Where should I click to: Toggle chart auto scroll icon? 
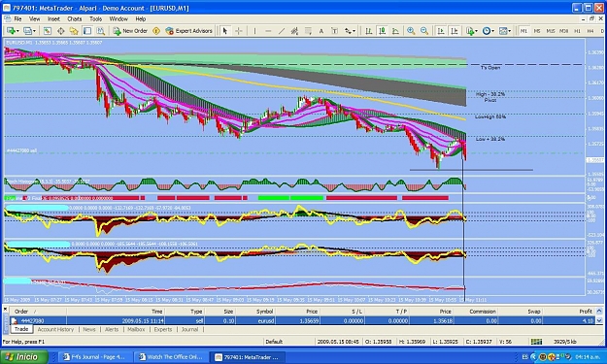[441, 31]
